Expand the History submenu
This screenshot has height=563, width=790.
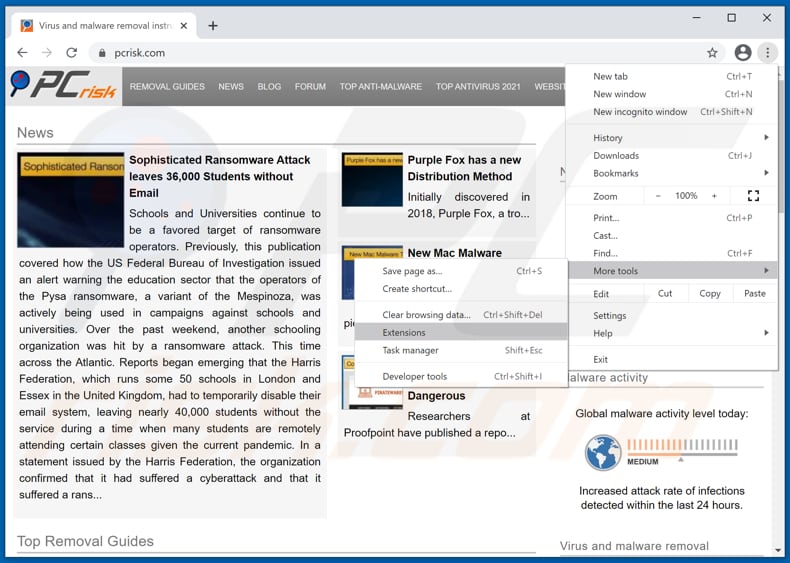click(x=680, y=138)
